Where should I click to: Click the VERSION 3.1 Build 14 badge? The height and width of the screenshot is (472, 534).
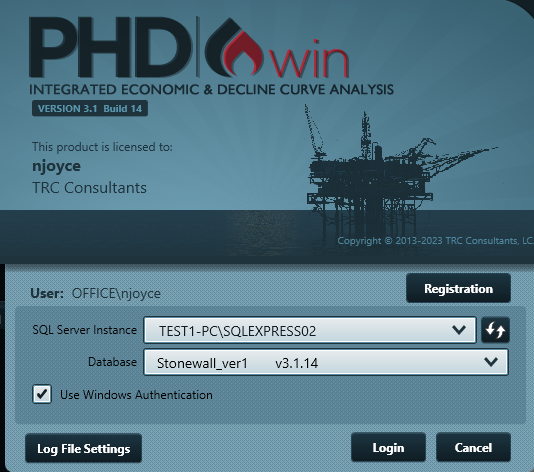[90, 108]
